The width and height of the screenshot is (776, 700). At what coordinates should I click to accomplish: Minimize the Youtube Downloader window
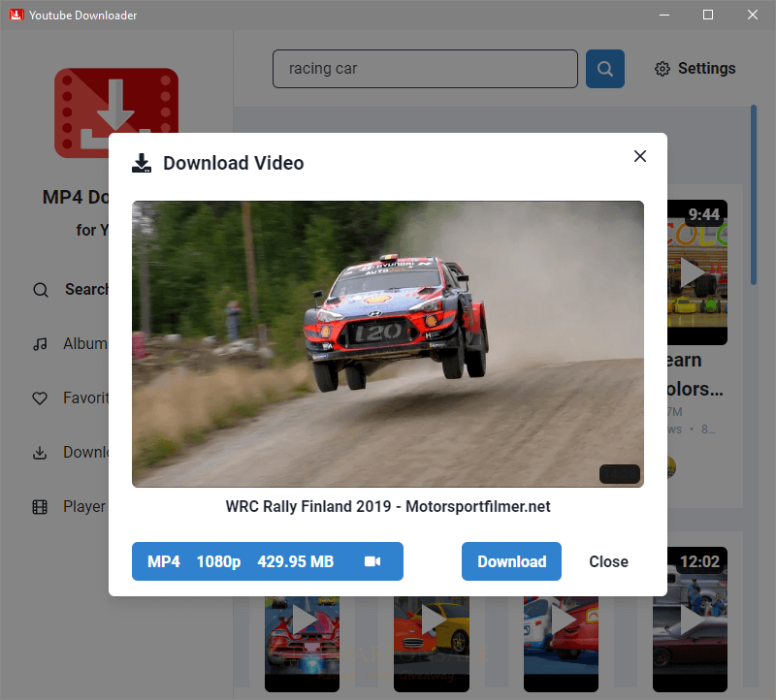click(664, 15)
